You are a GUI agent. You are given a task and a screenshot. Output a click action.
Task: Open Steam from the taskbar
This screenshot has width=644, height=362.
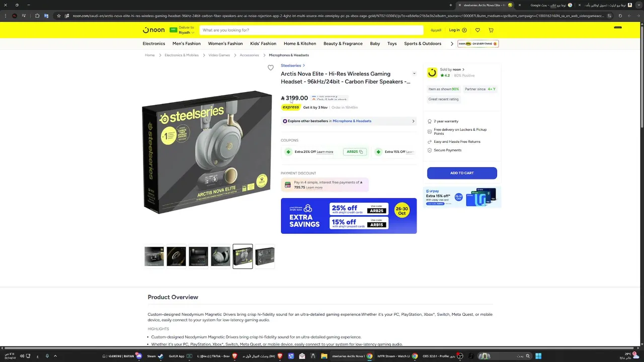click(x=154, y=356)
